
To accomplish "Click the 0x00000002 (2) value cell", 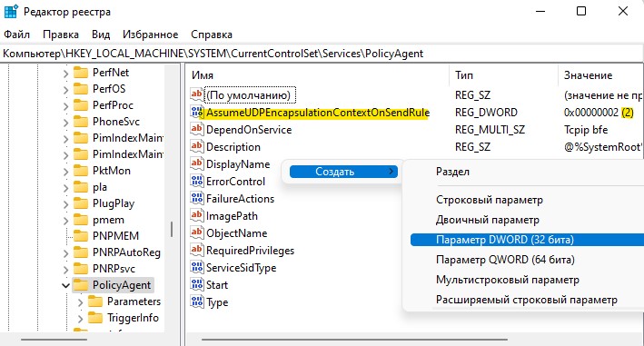I will (599, 113).
